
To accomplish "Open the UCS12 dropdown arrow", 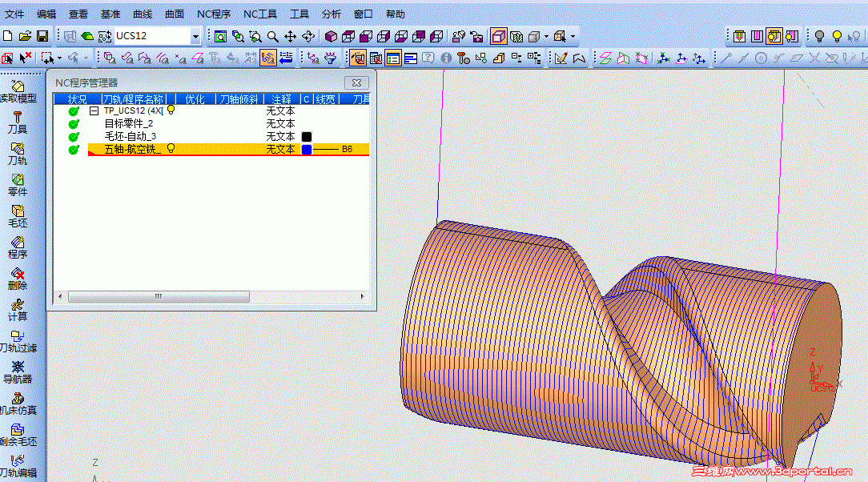I will click(195, 37).
